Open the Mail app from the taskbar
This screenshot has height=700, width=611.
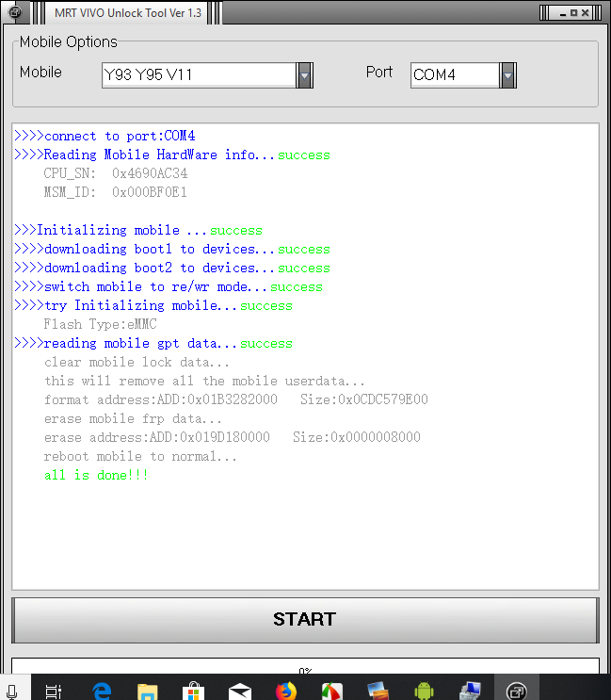pos(239,692)
